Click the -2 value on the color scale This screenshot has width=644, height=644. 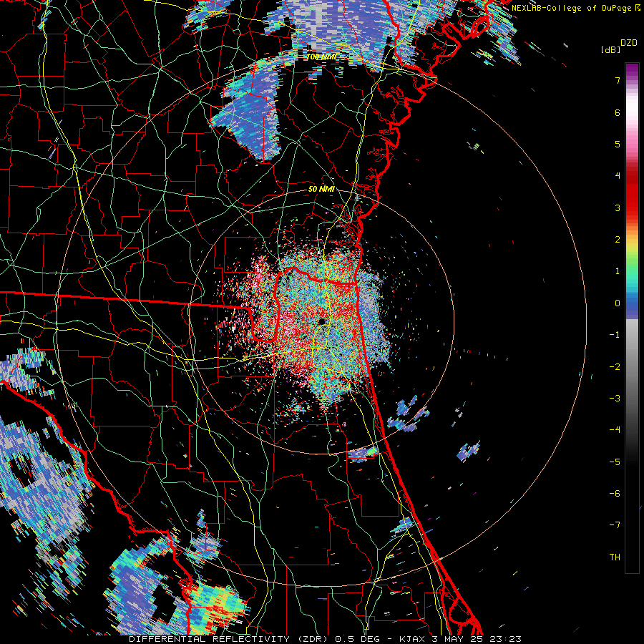[x=615, y=367]
